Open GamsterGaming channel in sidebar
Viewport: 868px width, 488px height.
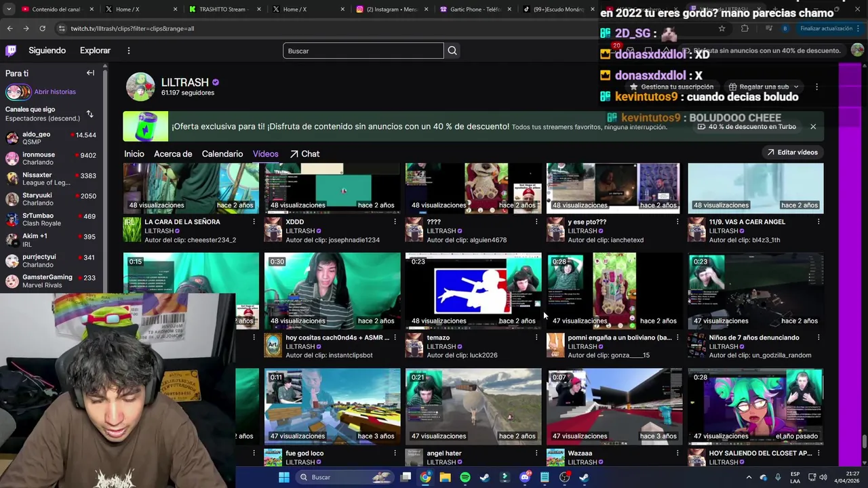click(51, 281)
